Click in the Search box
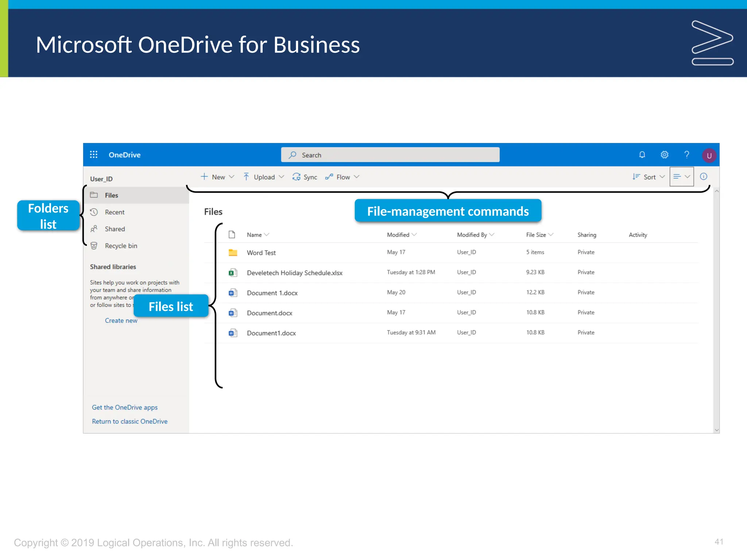Image resolution: width=747 pixels, height=560 pixels. pos(390,155)
